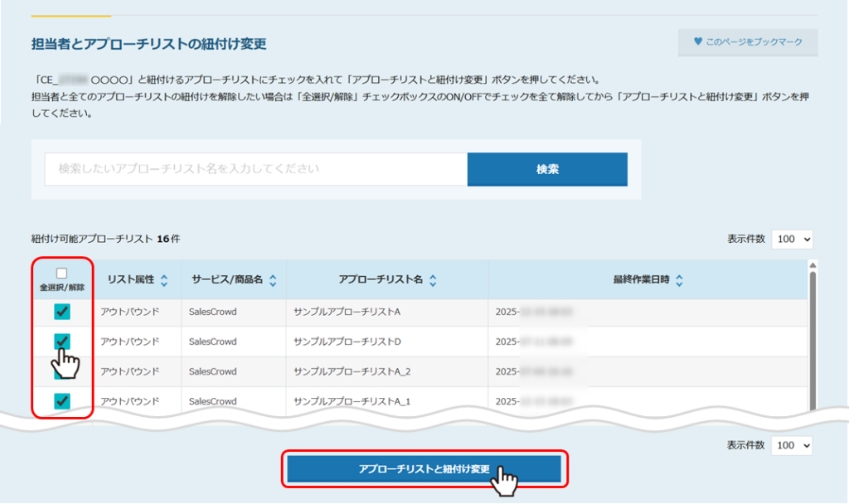
Task: Click the サンプルアプローチリストA_1 name cell
Action: coord(352,401)
